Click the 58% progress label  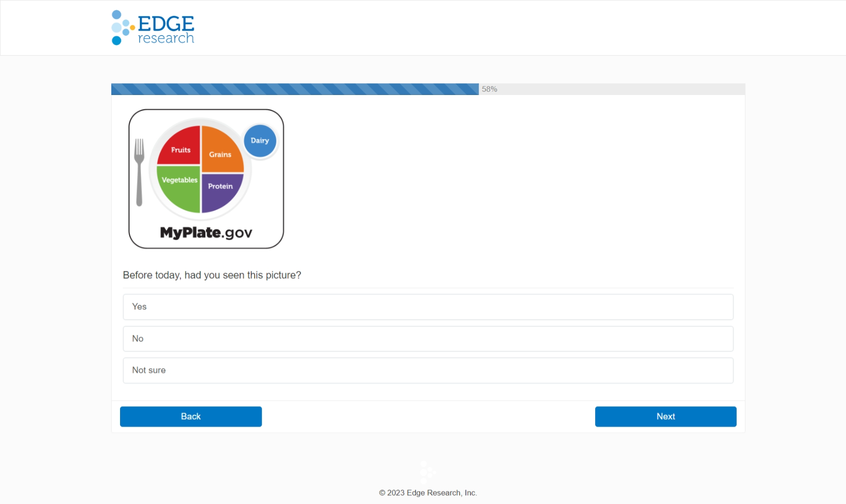(x=489, y=89)
